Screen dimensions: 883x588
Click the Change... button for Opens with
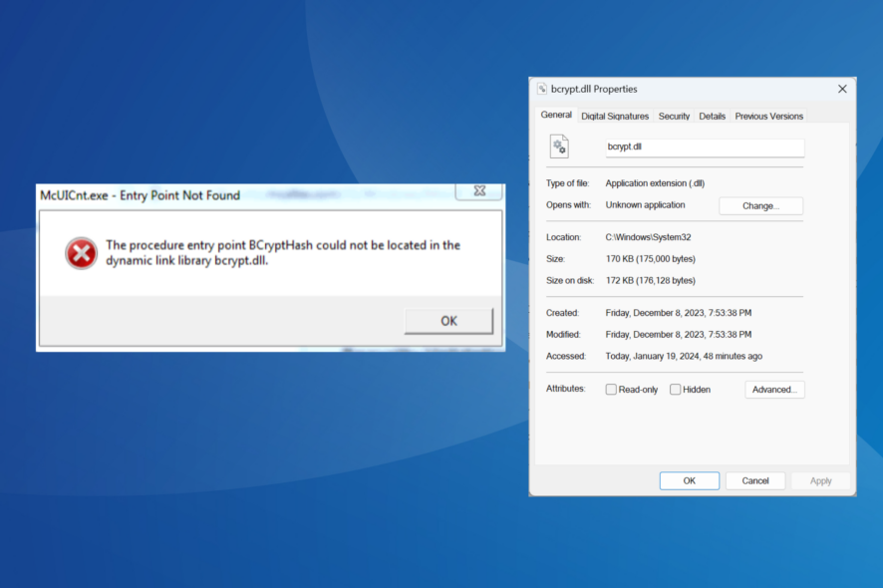[760, 206]
